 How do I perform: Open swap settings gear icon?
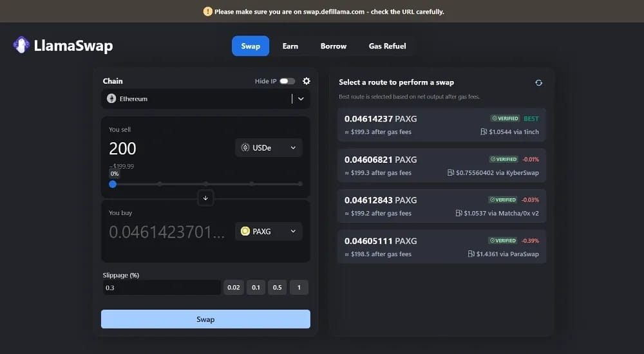coord(307,81)
